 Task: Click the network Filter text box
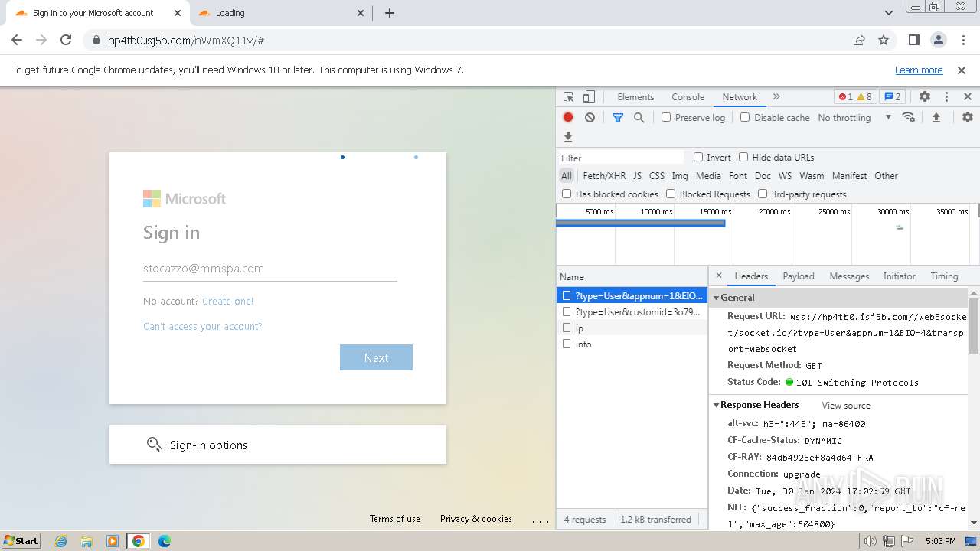(x=621, y=158)
